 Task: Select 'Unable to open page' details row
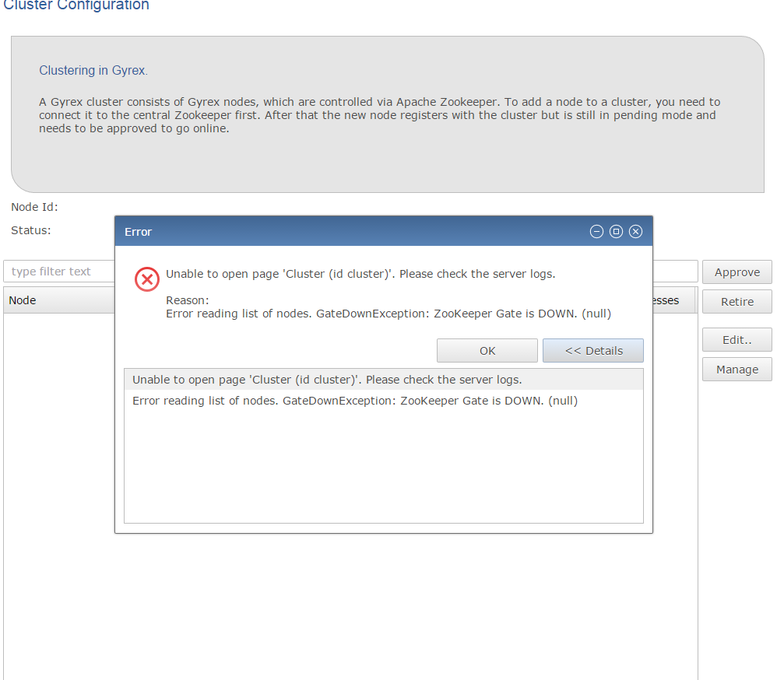[x=384, y=380]
